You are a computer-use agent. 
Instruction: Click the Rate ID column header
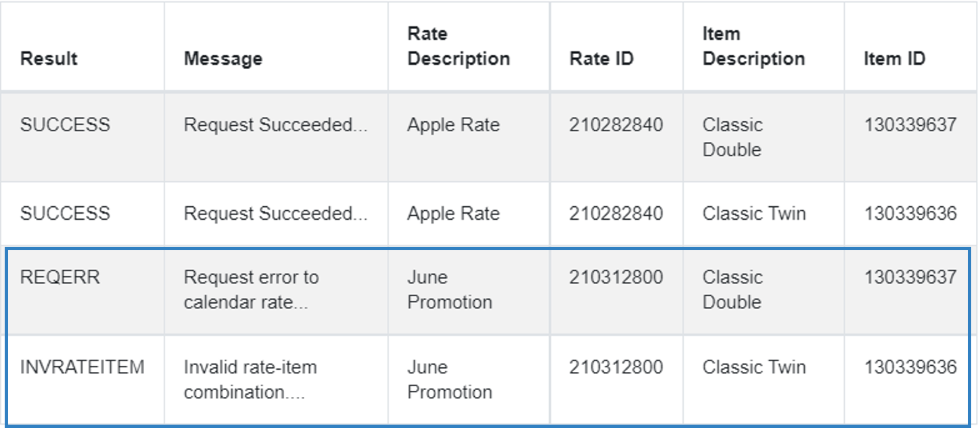point(601,59)
